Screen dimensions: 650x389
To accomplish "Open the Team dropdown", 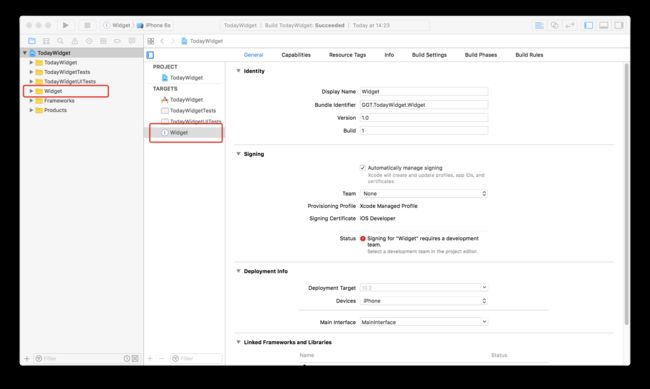I will (x=424, y=194).
